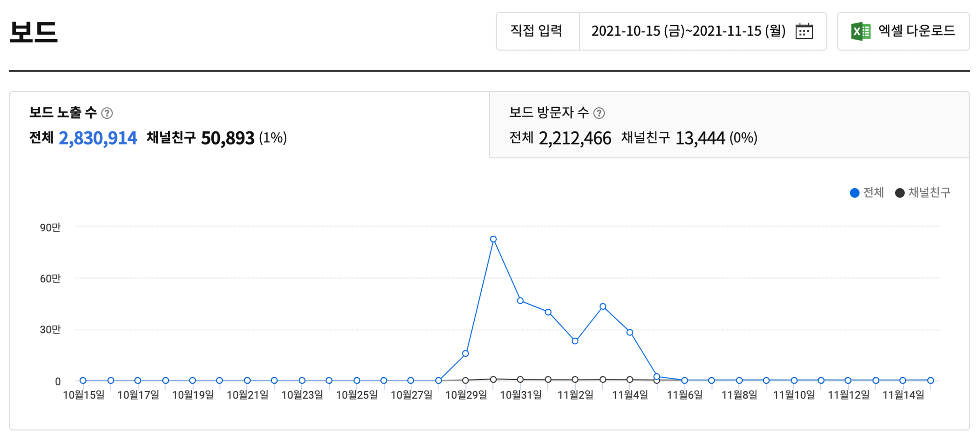Select the 전체 data point at 10월29일
This screenshot has height=441, width=980.
click(465, 353)
